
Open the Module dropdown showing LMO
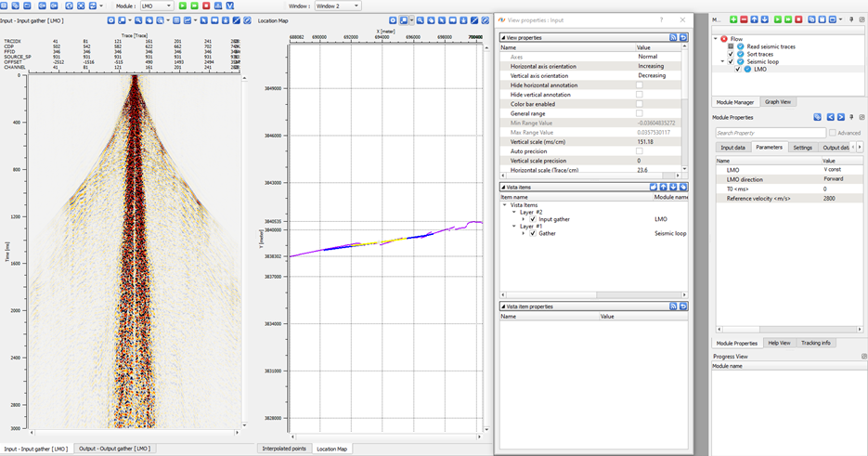[x=156, y=6]
